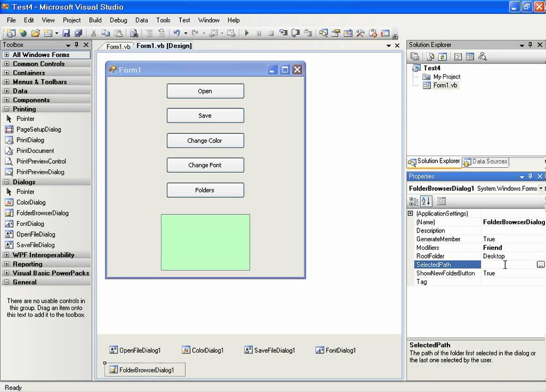Switch Properties to Categorized view

[x=414, y=201]
